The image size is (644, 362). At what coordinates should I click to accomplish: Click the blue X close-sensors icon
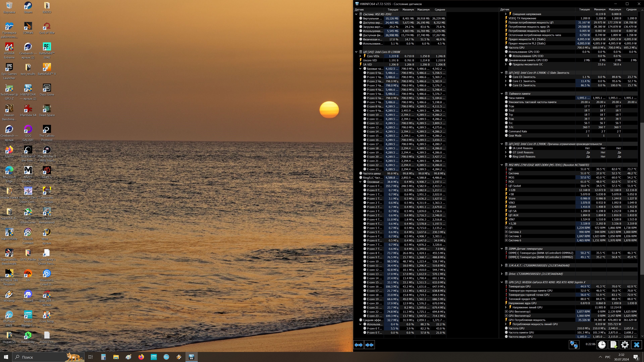636,345
